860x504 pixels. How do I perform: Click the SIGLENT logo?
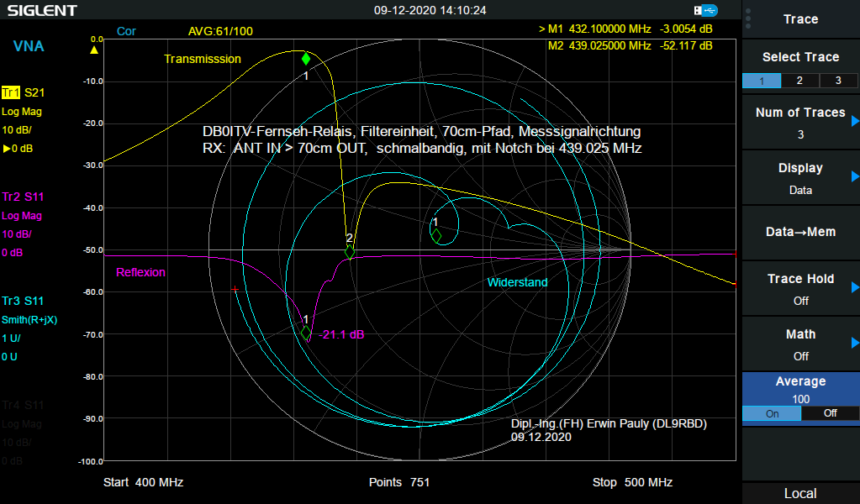[x=42, y=10]
